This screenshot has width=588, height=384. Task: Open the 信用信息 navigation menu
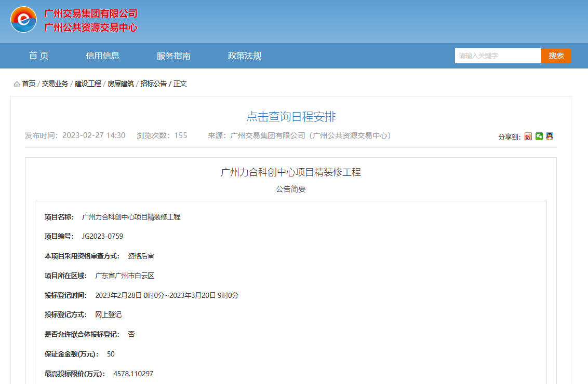tap(102, 56)
